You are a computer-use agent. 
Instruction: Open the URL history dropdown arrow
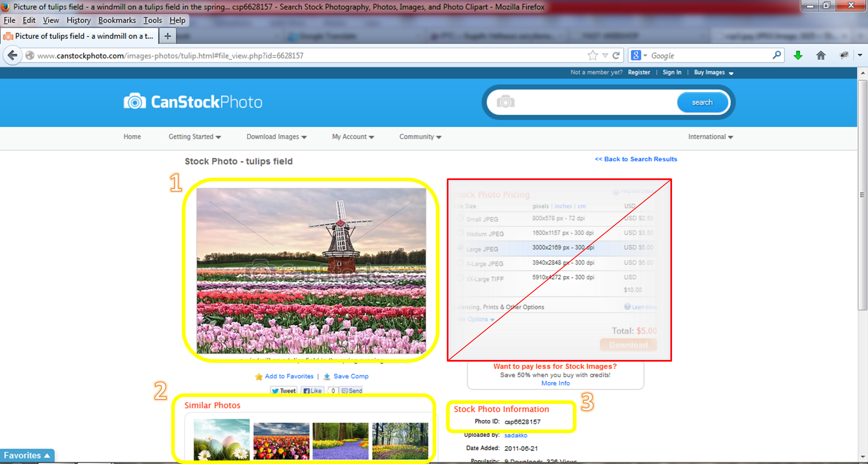[605, 56]
